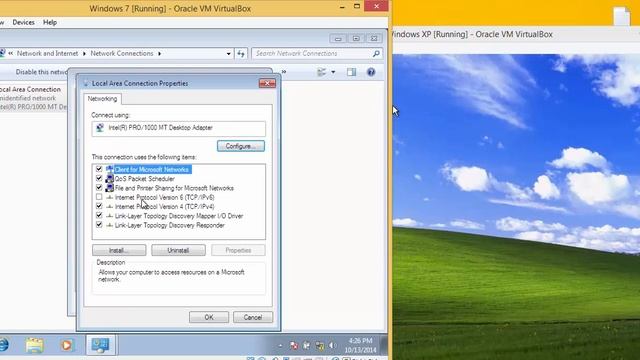
Task: Click the file icon on host desktop
Action: (x=622, y=16)
